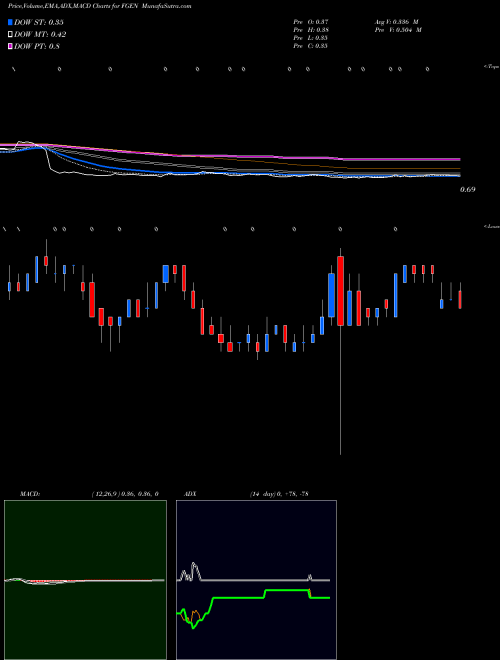Click the chart title for FGEN
500x660 pixels.
[x=99, y=6]
